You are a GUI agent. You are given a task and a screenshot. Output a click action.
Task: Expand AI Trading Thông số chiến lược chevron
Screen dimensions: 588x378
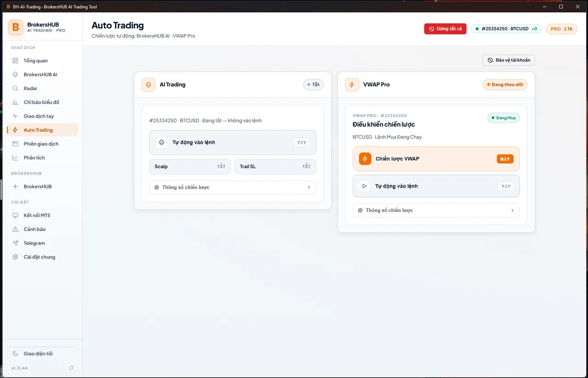(309, 187)
